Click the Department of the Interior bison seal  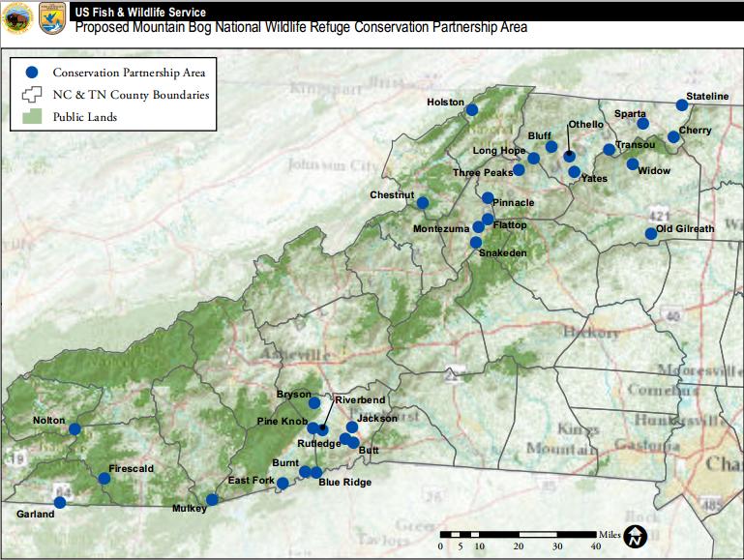point(18,17)
